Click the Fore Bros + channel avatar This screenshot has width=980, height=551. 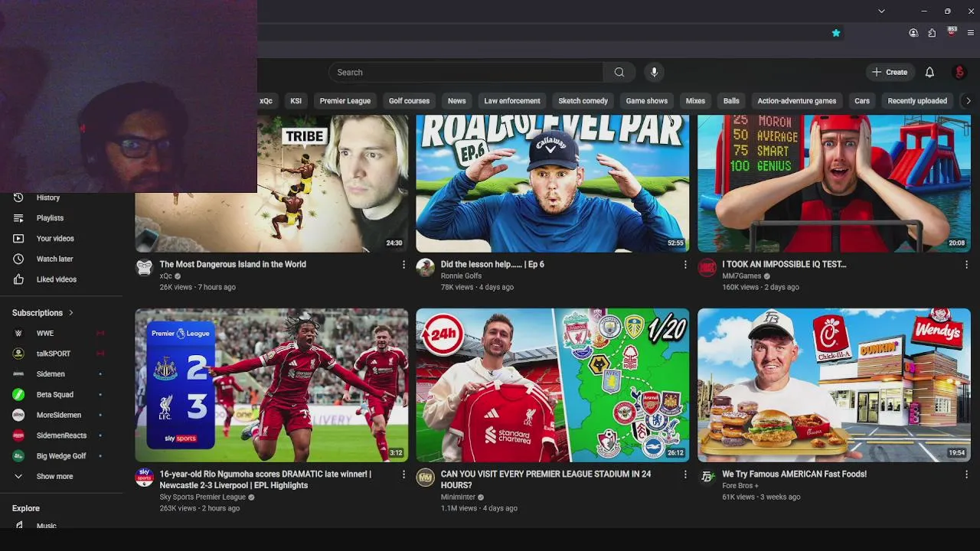tap(707, 477)
